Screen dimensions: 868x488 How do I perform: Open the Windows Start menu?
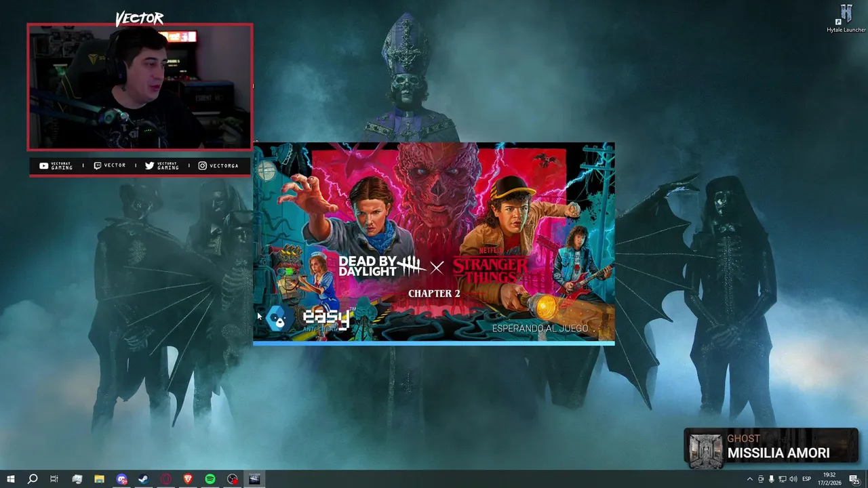[x=10, y=479]
